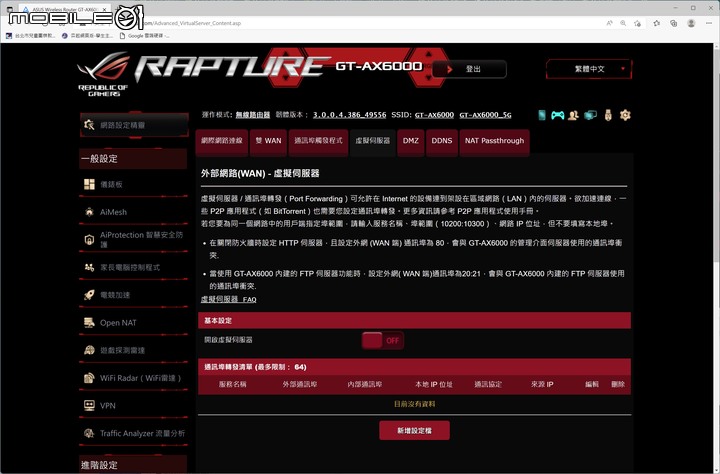Open the game radar sidebar icon
Image resolution: width=720 pixels, height=474 pixels.
click(89, 350)
